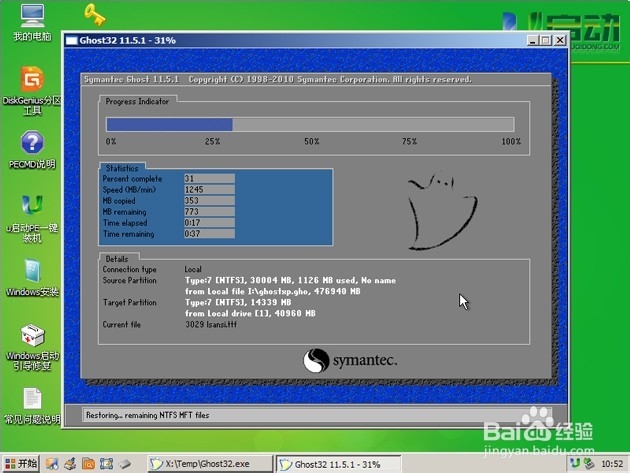The height and width of the screenshot is (473, 630).
Task: Click the MB remaining value 773
Action: click(x=209, y=212)
